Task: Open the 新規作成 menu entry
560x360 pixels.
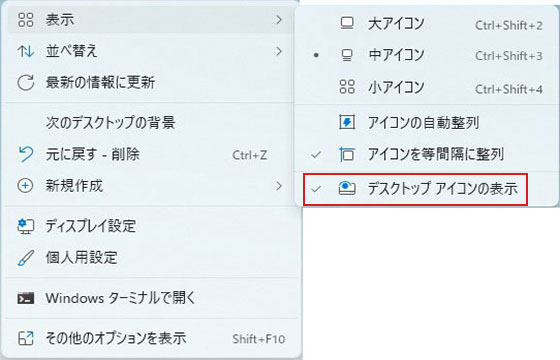Action: click(x=150, y=186)
